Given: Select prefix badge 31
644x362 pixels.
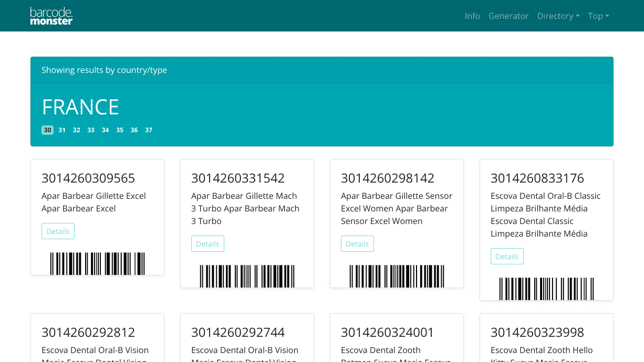Looking at the screenshot, I should (62, 130).
